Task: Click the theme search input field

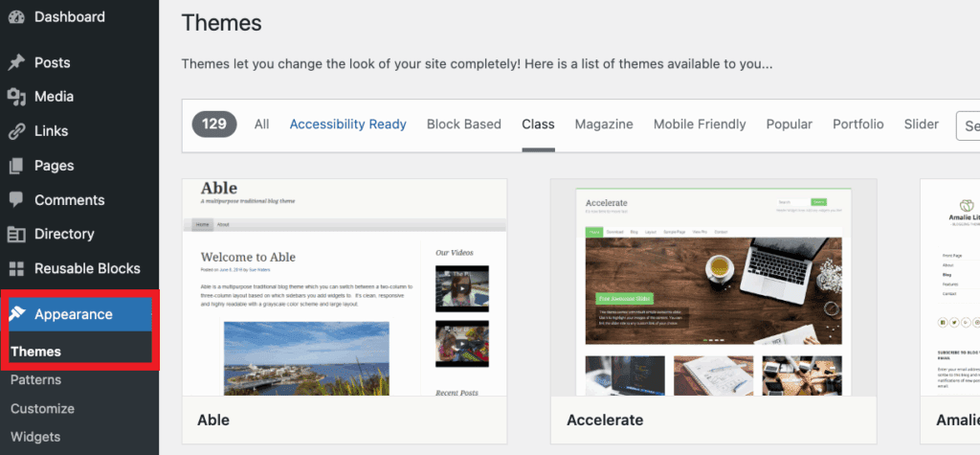Action: (x=967, y=125)
